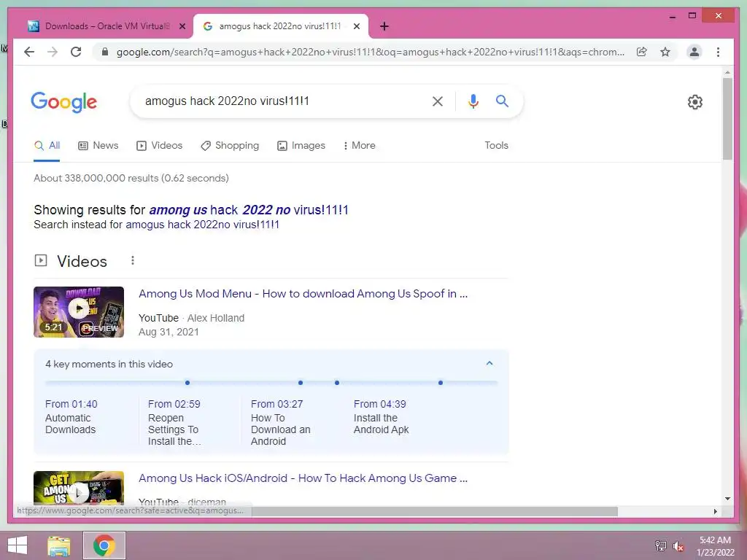Image resolution: width=747 pixels, height=560 pixels.
Task: Click the forward navigation arrow
Action: pyautogui.click(x=53, y=52)
